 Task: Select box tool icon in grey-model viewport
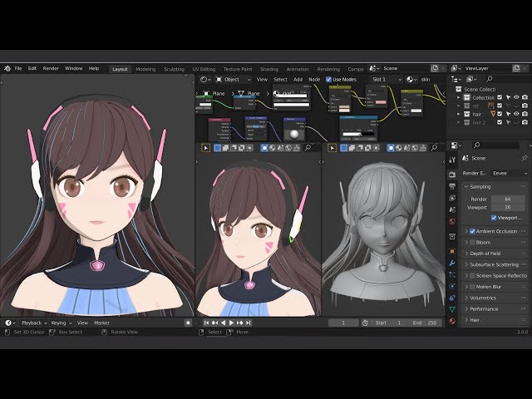click(332, 148)
